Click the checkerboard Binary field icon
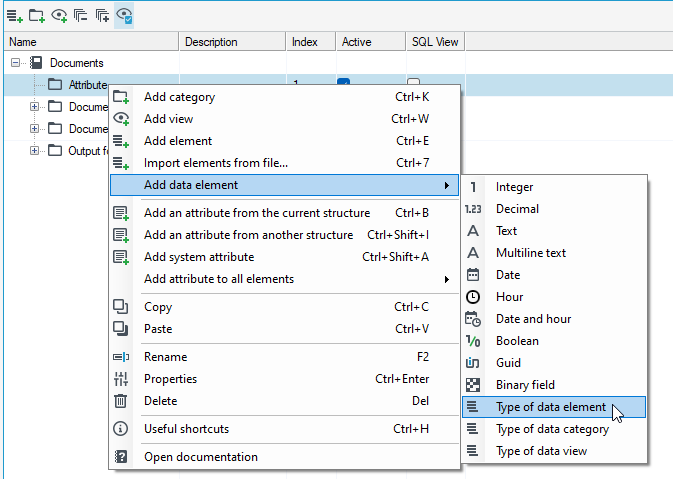Image resolution: width=673 pixels, height=479 pixels. point(473,385)
